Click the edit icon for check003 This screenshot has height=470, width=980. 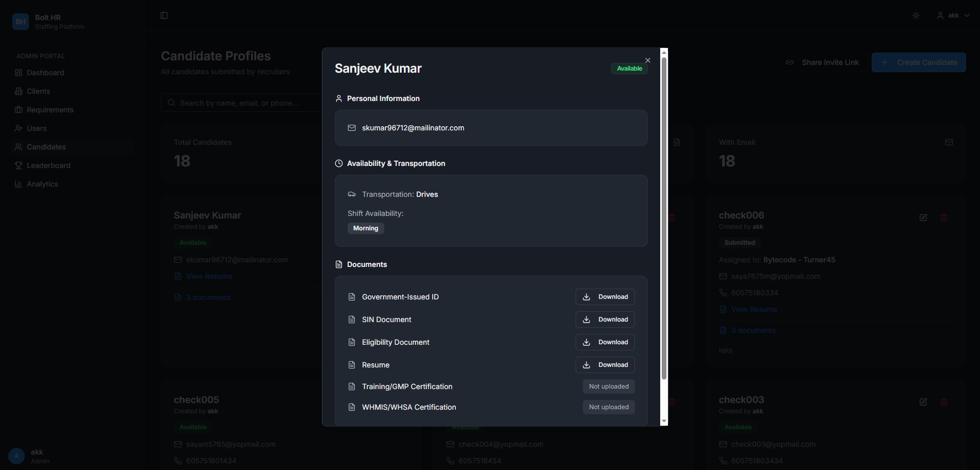[923, 402]
